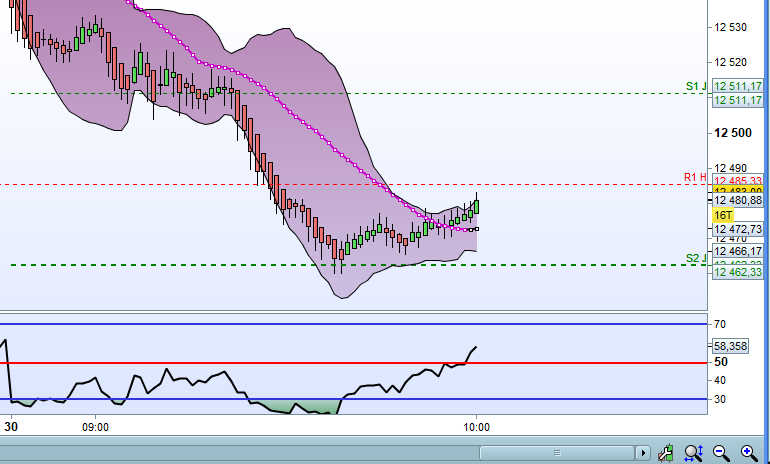Open chart settings wrench-and-candlestick icon
The width and height of the screenshot is (770, 464).
tap(666, 452)
